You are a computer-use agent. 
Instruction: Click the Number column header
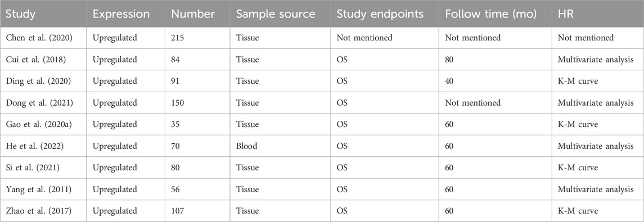[x=193, y=14]
